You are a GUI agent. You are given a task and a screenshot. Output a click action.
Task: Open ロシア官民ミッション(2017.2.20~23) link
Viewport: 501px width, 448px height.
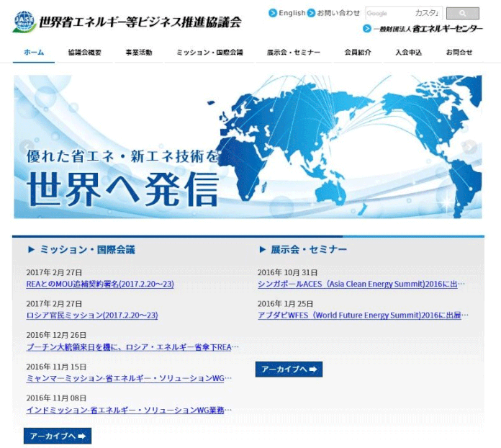pyautogui.click(x=92, y=315)
